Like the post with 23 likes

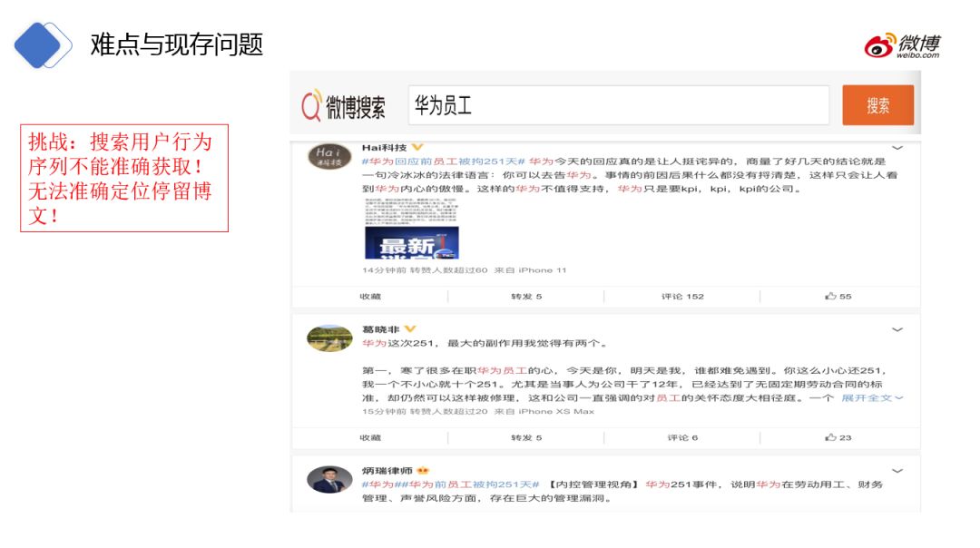tap(838, 437)
